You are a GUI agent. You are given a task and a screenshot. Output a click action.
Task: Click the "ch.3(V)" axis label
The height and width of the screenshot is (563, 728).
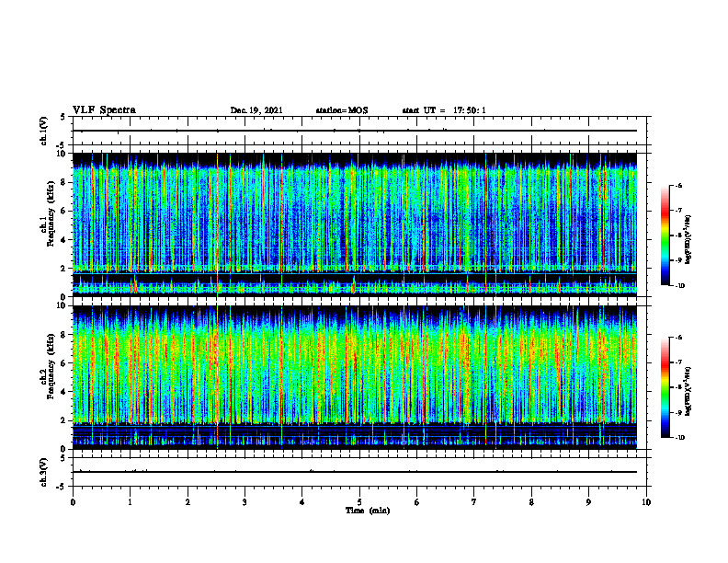[43, 472]
